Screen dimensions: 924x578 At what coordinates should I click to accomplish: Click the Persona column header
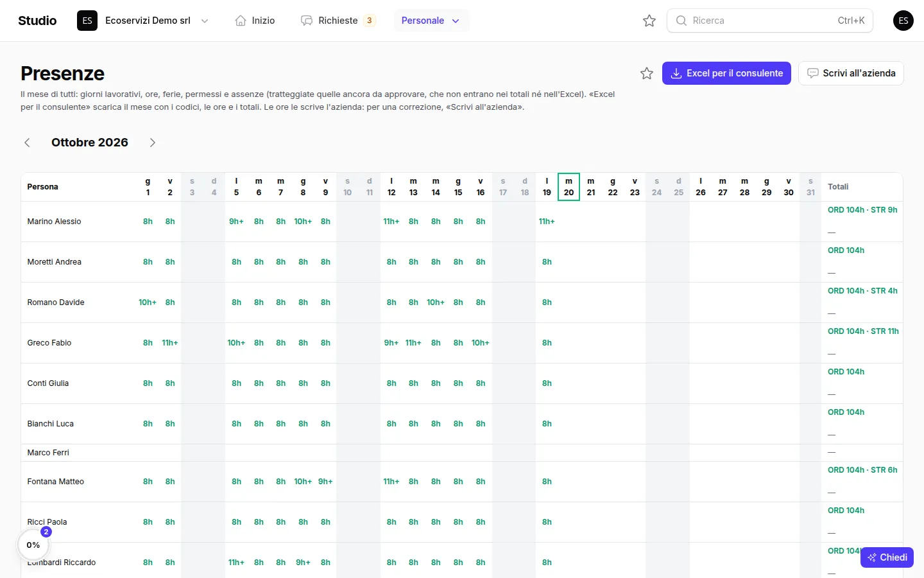pyautogui.click(x=42, y=187)
